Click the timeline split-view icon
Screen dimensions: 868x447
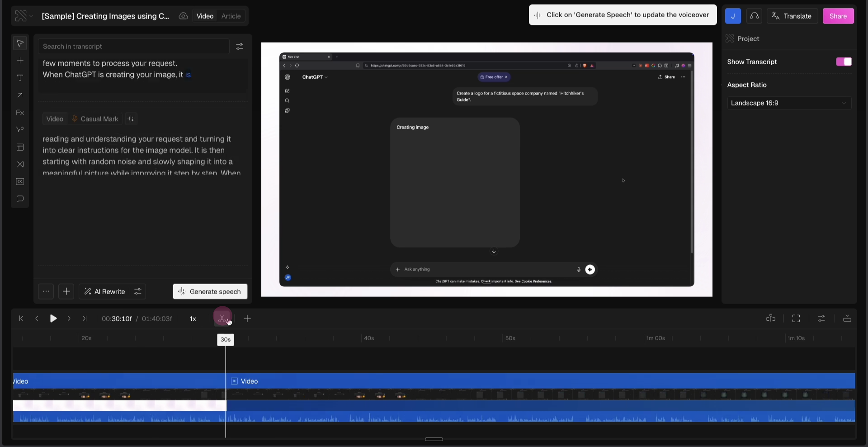tap(771, 319)
